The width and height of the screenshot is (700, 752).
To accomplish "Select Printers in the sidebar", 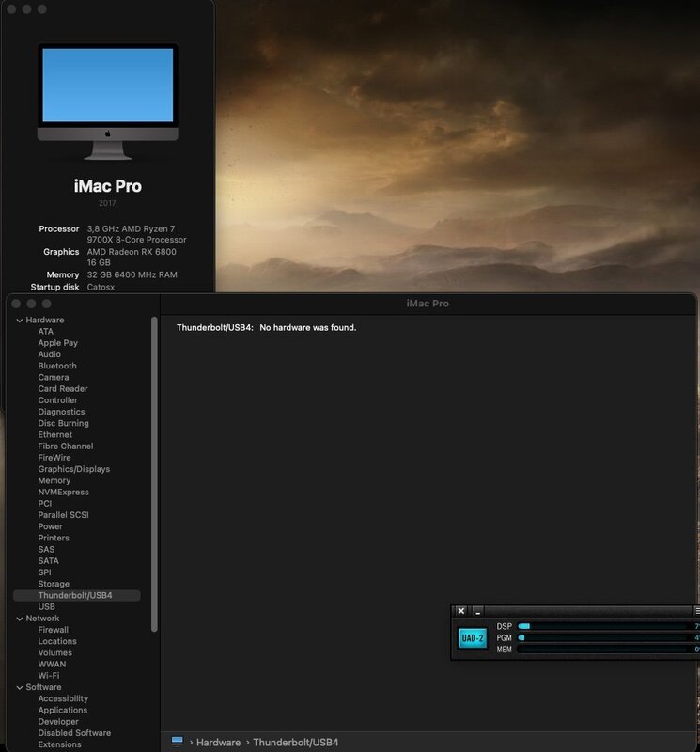I will (x=54, y=538).
